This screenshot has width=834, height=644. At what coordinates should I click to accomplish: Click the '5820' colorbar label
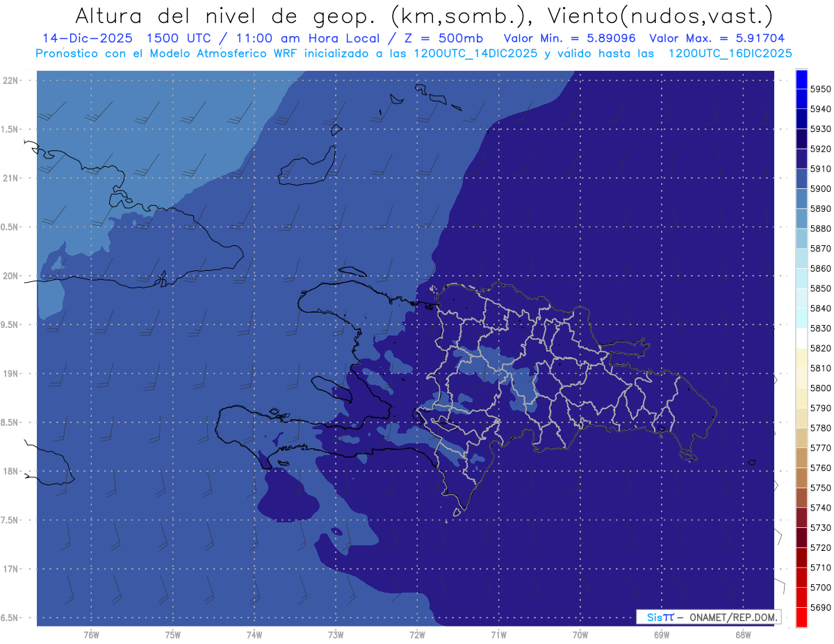tap(820, 348)
